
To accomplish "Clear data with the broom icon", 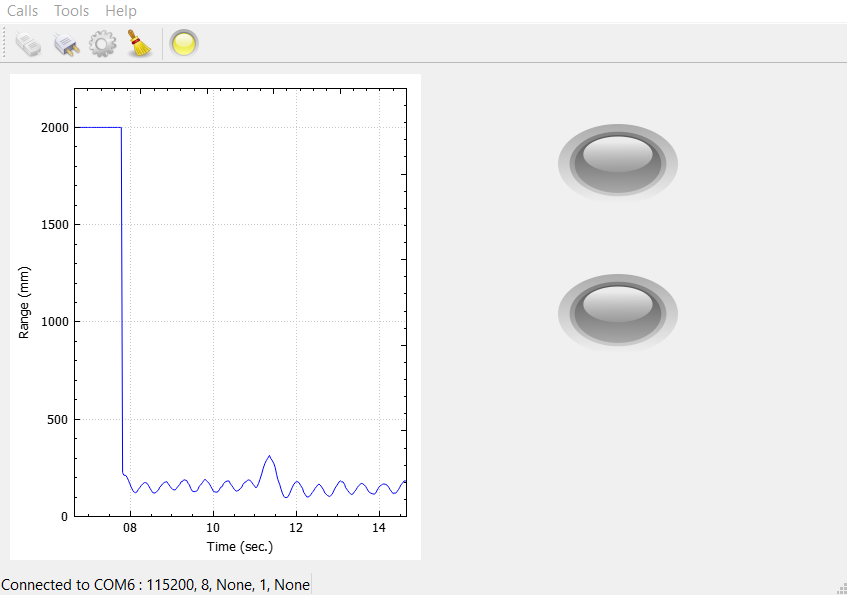I will click(140, 44).
